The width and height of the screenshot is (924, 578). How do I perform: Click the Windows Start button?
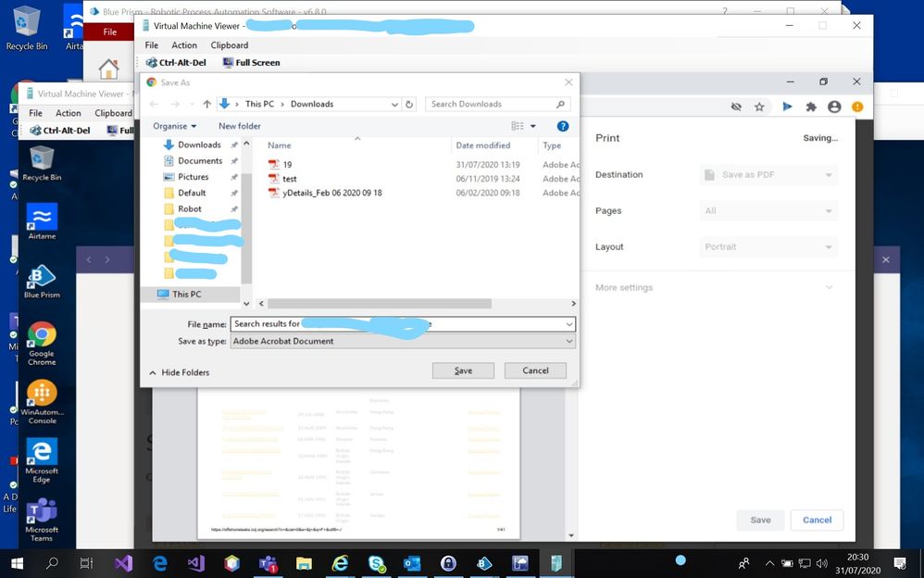pyautogui.click(x=17, y=563)
